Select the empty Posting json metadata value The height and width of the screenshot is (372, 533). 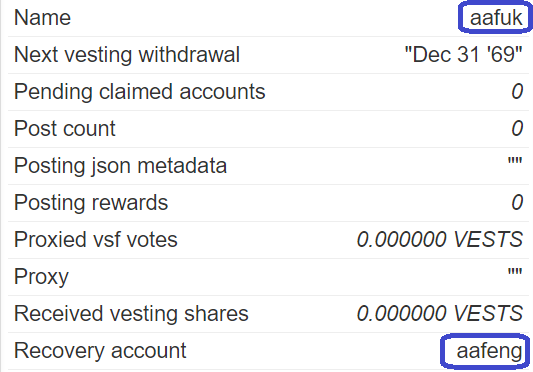tap(515, 160)
